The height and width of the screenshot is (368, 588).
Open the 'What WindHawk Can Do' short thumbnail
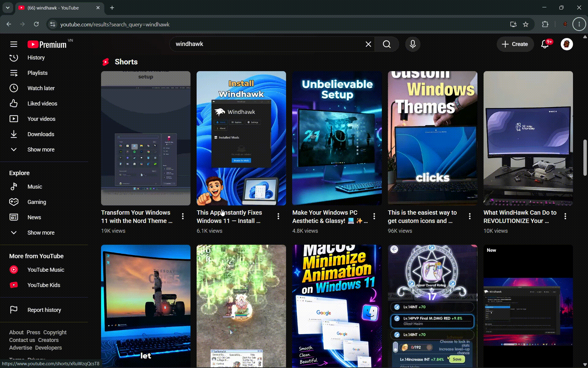[x=528, y=138]
